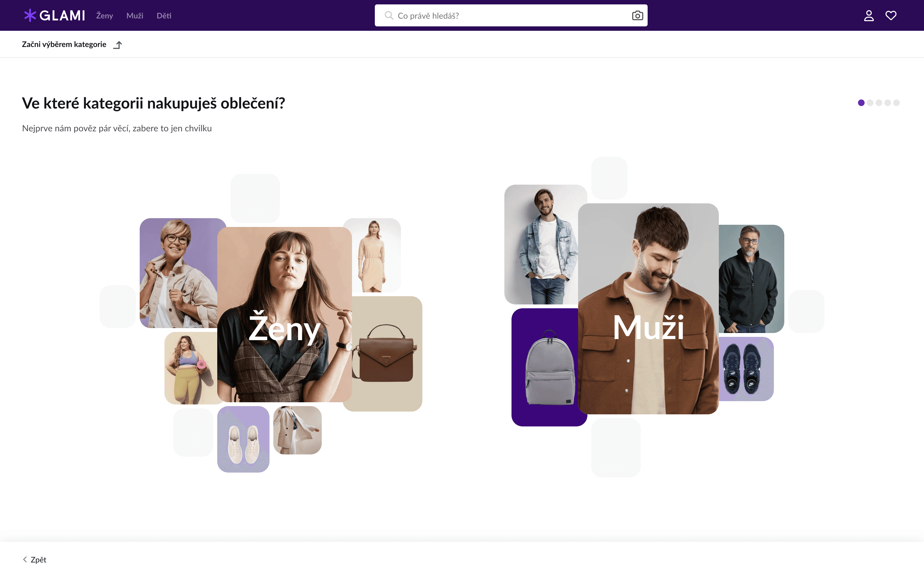Open the user account icon
This screenshot has height=577, width=924.
(869, 15)
